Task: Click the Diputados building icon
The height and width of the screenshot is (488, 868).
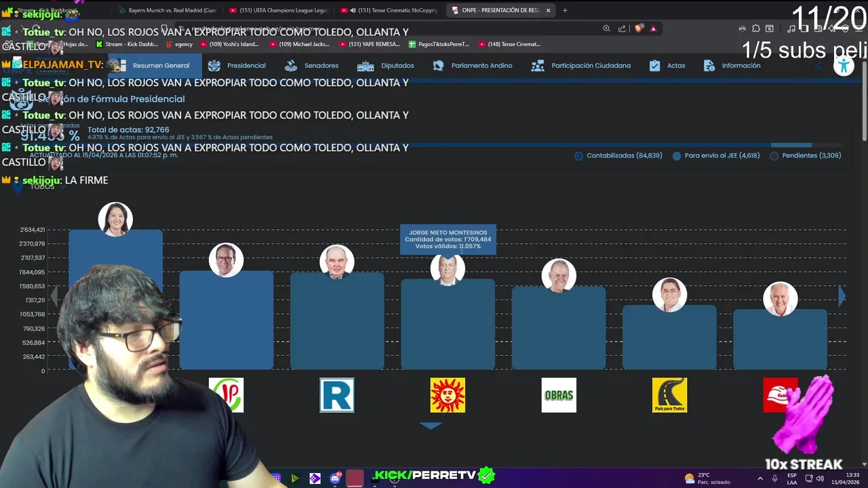Action: pos(366,66)
